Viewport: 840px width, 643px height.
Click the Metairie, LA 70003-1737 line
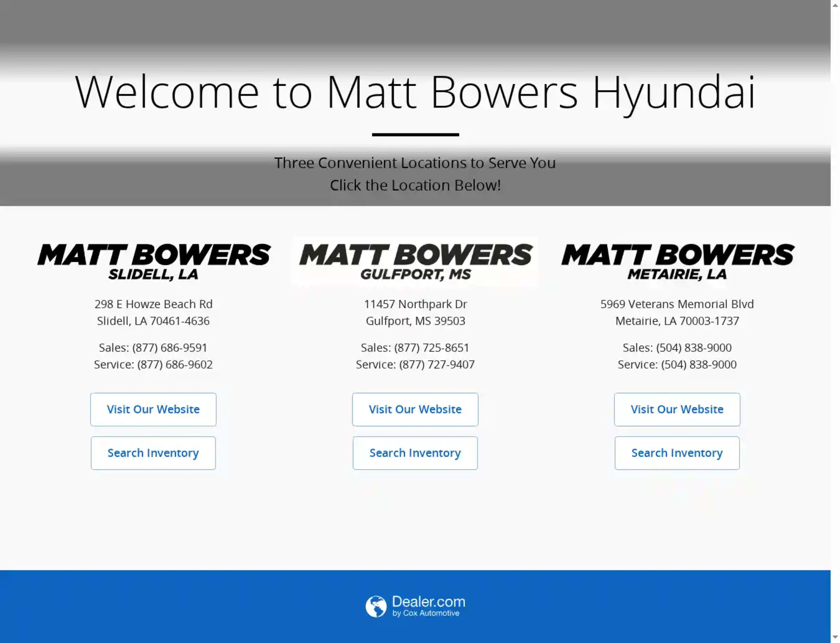(x=677, y=321)
